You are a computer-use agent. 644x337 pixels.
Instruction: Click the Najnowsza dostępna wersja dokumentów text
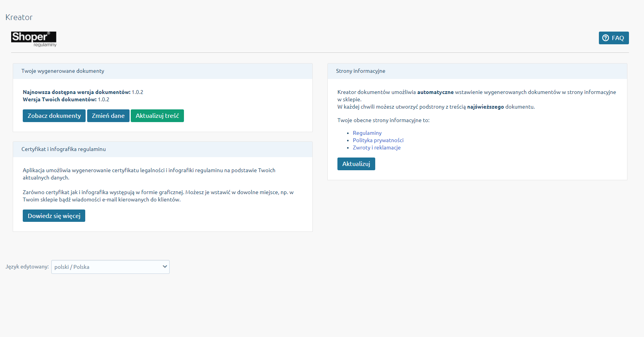(x=77, y=92)
